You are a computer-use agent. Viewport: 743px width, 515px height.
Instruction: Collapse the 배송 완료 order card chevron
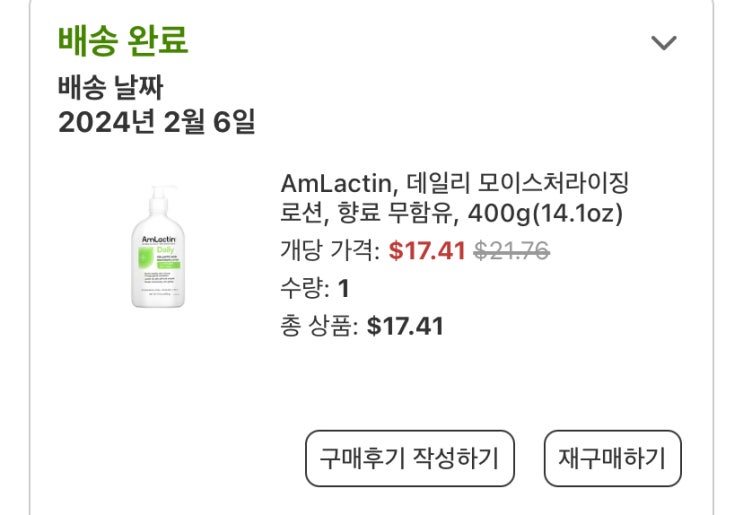(663, 42)
